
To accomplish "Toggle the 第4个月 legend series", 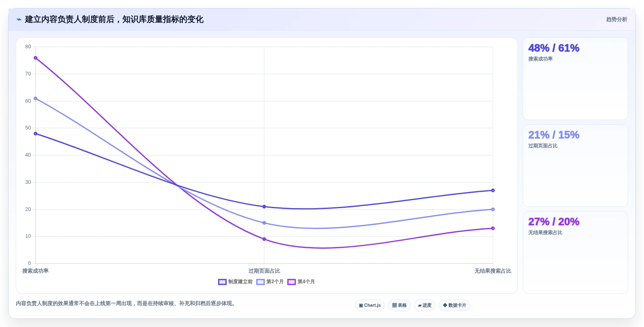I will [301, 282].
